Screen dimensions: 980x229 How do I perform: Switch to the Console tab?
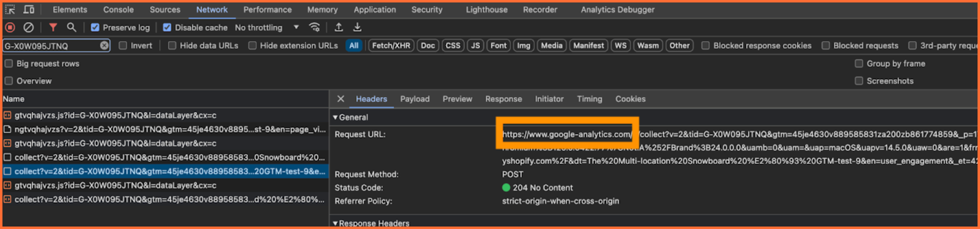tap(118, 10)
